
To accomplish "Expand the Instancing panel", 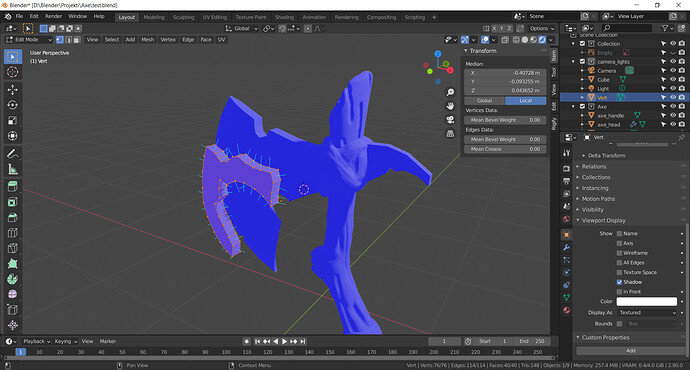I will (595, 188).
